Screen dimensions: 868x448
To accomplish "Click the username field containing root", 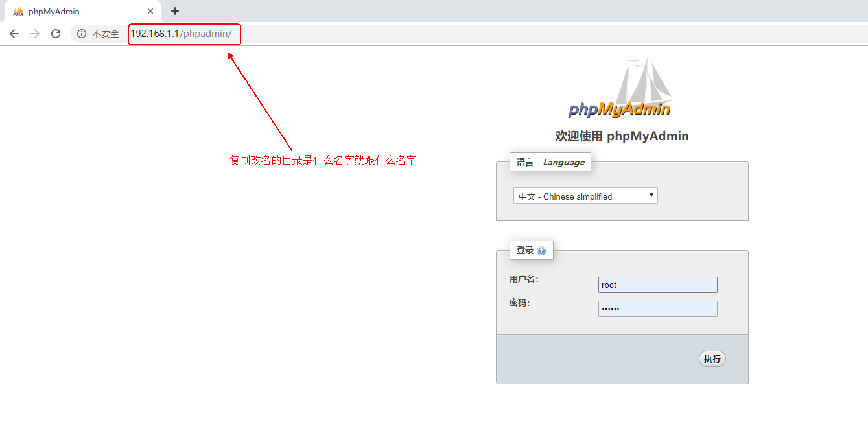I will tap(657, 285).
